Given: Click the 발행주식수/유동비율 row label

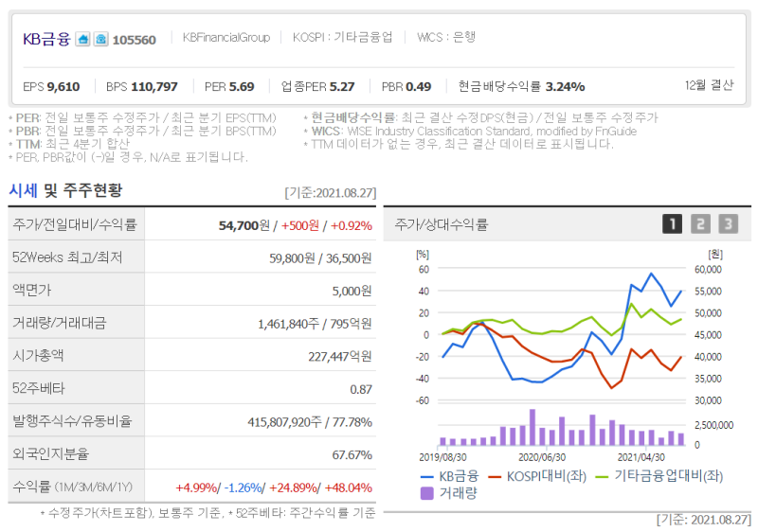Looking at the screenshot, I should 72,421.
